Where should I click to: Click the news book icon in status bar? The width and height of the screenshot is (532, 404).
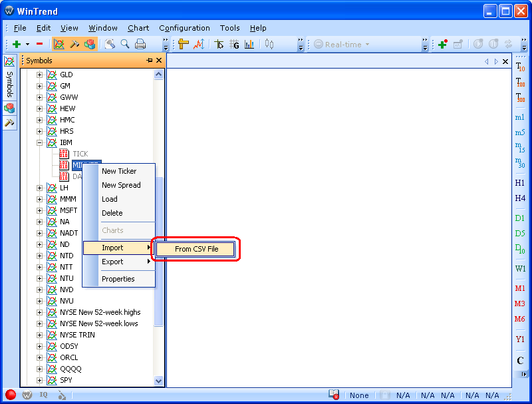pyautogui.click(x=334, y=395)
